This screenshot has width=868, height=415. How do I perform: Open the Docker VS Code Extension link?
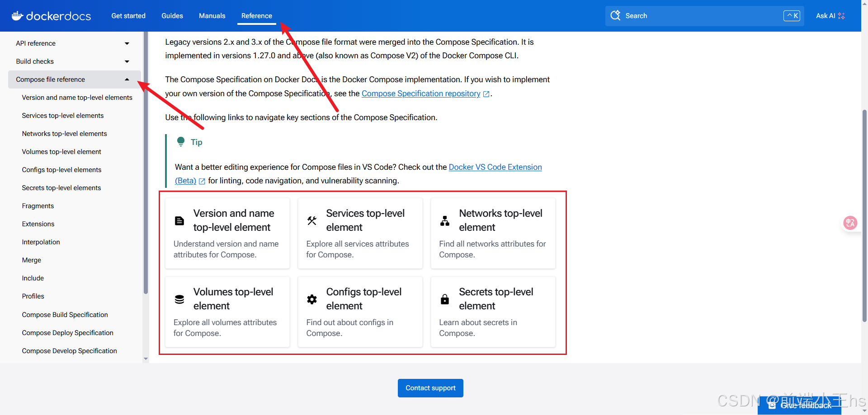click(495, 167)
